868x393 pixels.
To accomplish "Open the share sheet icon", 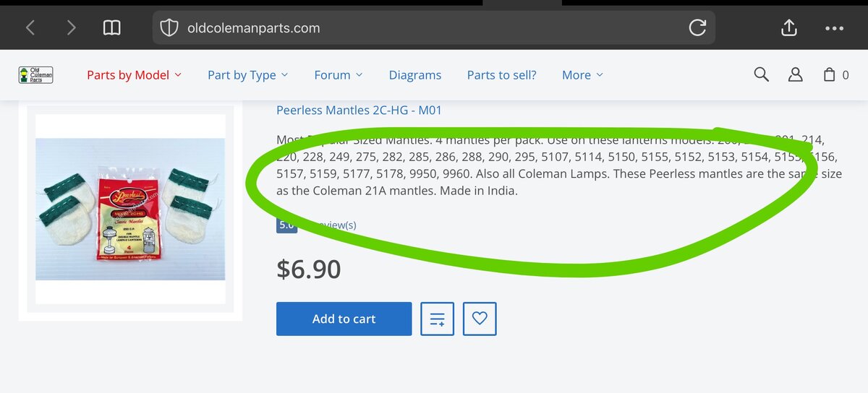I will point(789,27).
